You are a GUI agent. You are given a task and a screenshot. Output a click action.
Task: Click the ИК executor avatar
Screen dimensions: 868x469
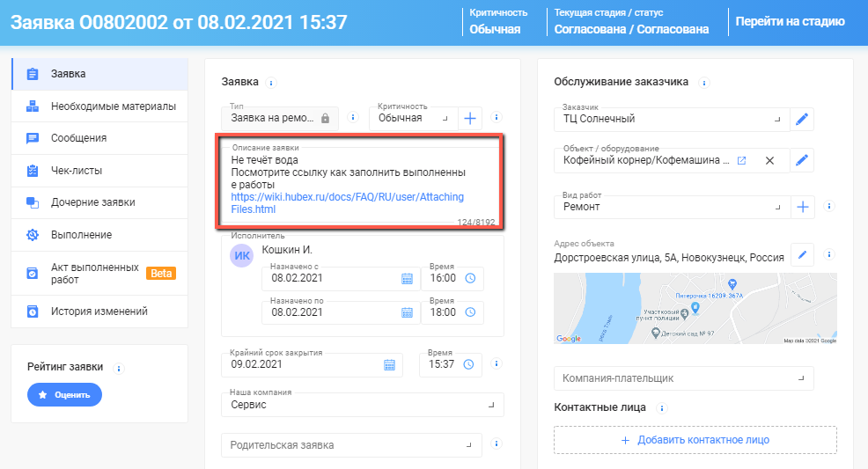point(242,255)
